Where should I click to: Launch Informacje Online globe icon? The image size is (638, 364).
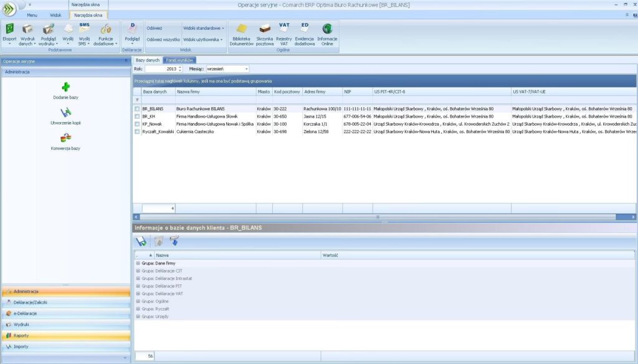(x=327, y=30)
